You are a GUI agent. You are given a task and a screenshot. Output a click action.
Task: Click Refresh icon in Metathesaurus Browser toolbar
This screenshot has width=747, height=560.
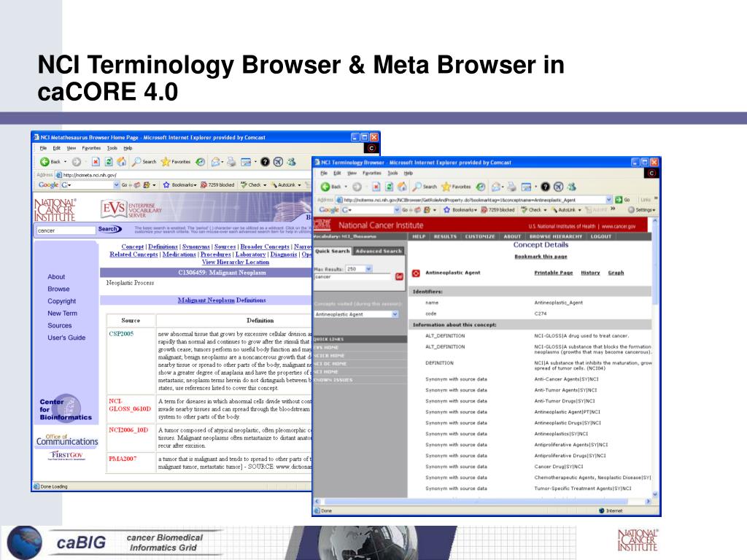(109, 162)
